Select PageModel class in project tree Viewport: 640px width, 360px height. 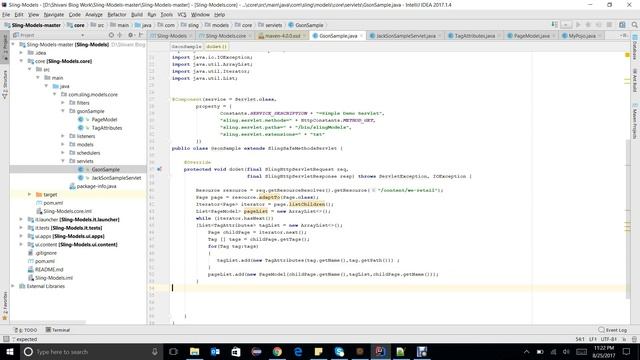(x=104, y=120)
